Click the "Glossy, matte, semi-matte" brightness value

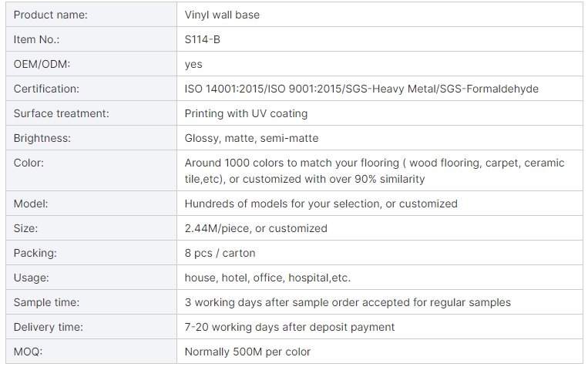(251, 138)
